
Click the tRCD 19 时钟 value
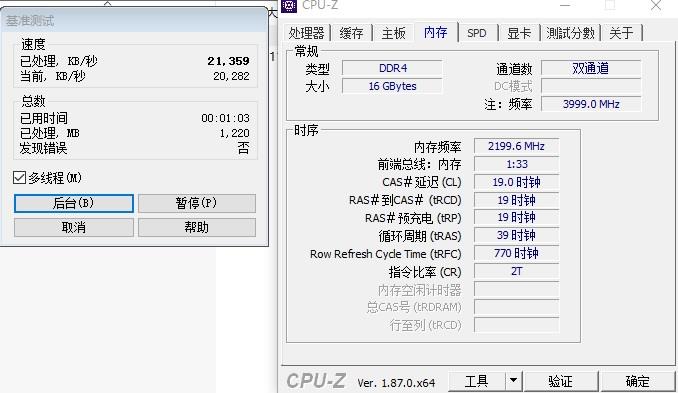(x=516, y=200)
